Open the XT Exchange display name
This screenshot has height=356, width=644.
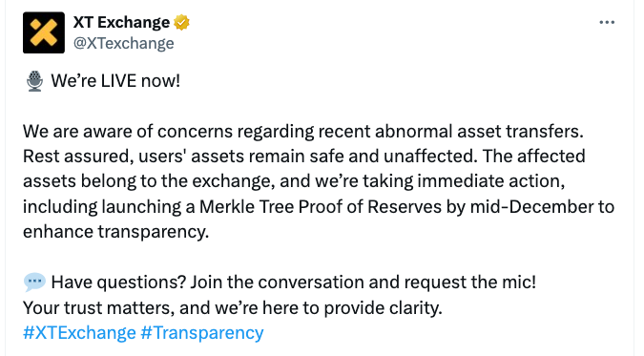121,22
